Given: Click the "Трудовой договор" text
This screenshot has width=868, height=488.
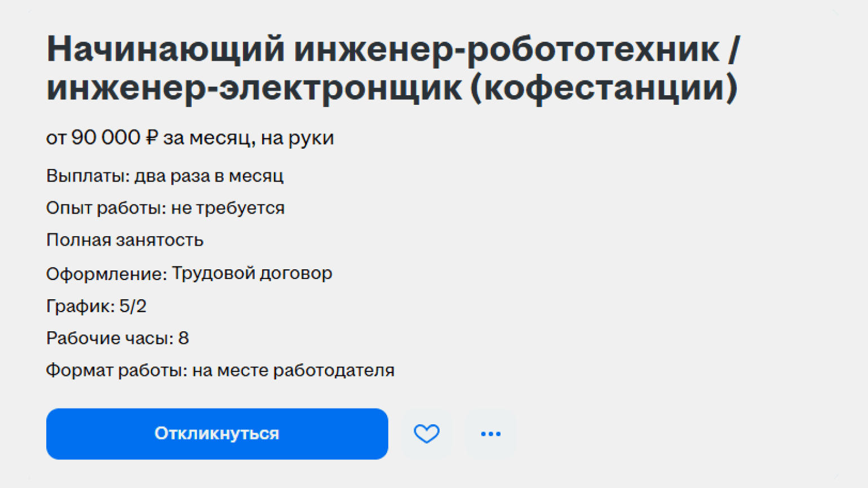Looking at the screenshot, I should [252, 273].
